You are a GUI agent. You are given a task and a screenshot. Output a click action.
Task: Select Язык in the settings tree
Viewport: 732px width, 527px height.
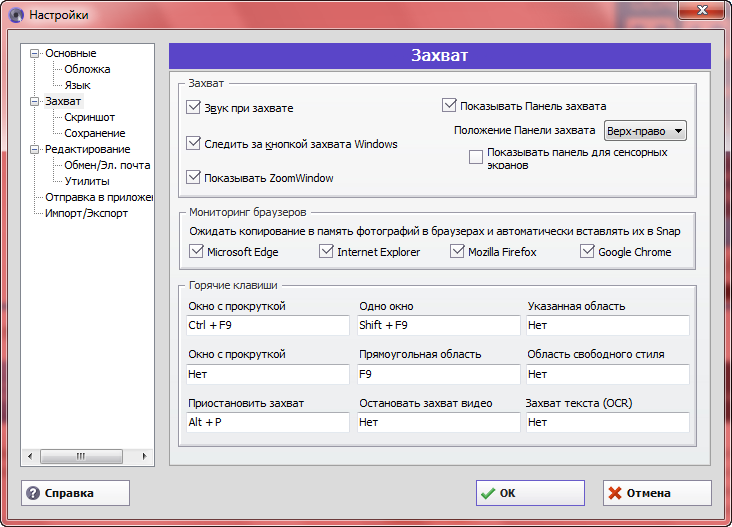pos(77,85)
